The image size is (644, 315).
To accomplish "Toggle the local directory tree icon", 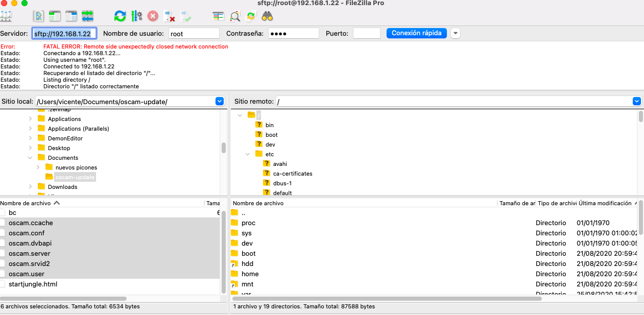I will pos(55,16).
